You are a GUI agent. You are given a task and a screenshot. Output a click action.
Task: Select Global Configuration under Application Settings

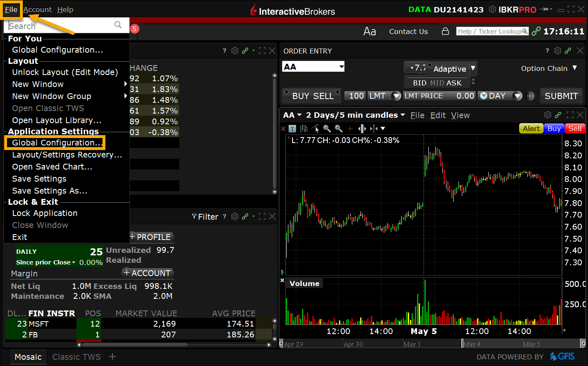(x=57, y=143)
